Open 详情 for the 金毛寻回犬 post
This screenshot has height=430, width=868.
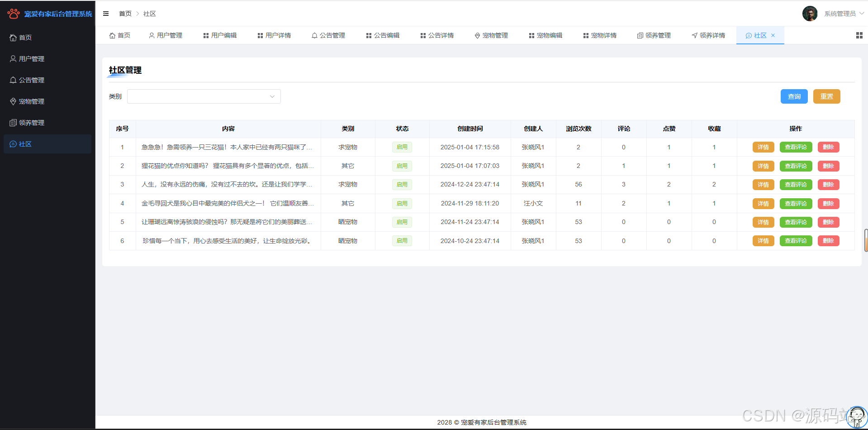pyautogui.click(x=763, y=204)
